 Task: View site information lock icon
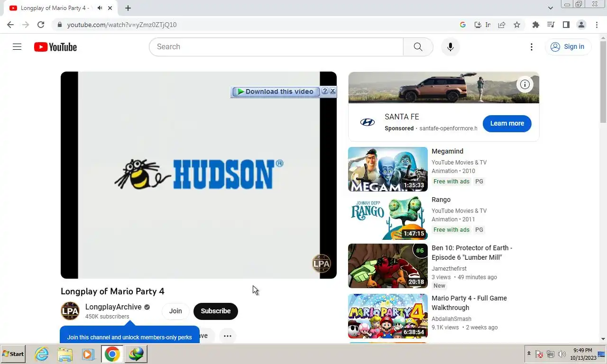(59, 25)
